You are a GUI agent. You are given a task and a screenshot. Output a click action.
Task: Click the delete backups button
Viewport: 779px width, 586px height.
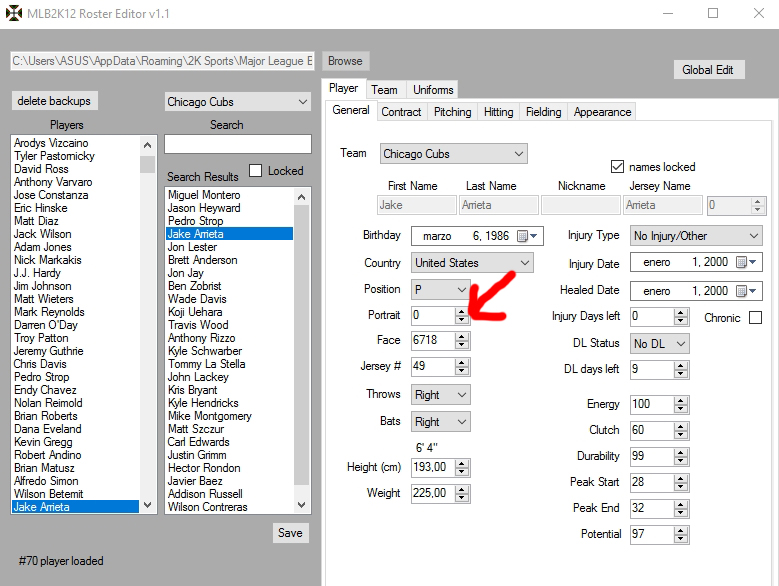tap(54, 101)
